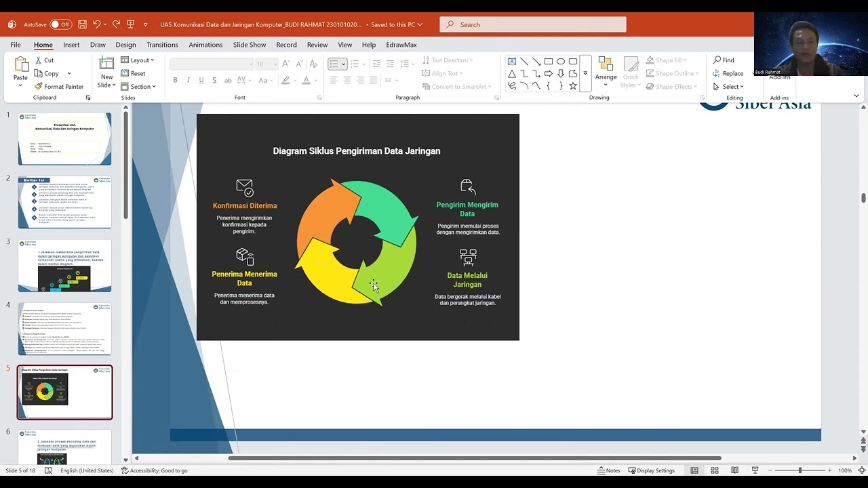Toggle Italic formatting
Image resolution: width=868 pixels, height=488 pixels.
click(189, 80)
